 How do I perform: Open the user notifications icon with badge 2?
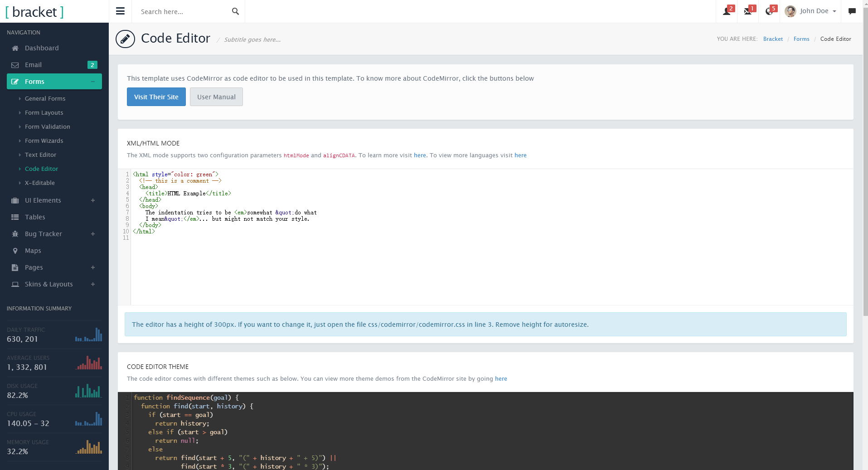coord(727,11)
